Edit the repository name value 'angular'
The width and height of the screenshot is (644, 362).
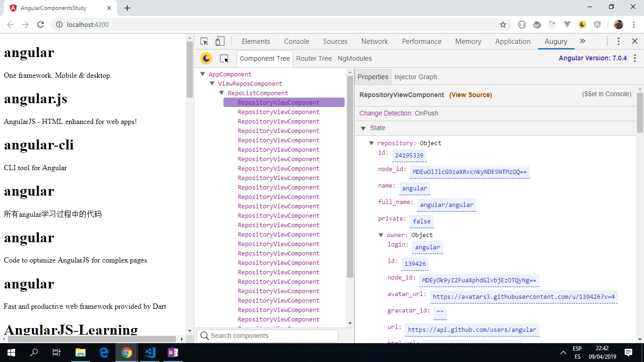(x=414, y=188)
